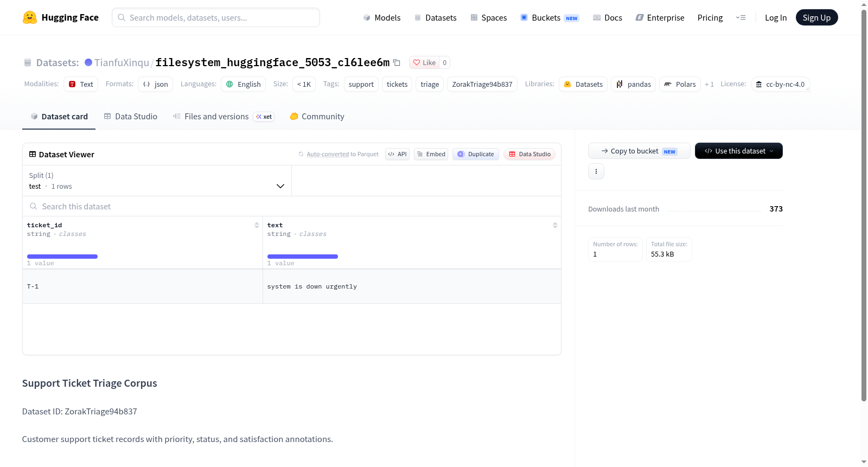Viewport: 868px width, 467px height.
Task: Click the Total file size 55.3 kB box
Action: [x=669, y=250]
